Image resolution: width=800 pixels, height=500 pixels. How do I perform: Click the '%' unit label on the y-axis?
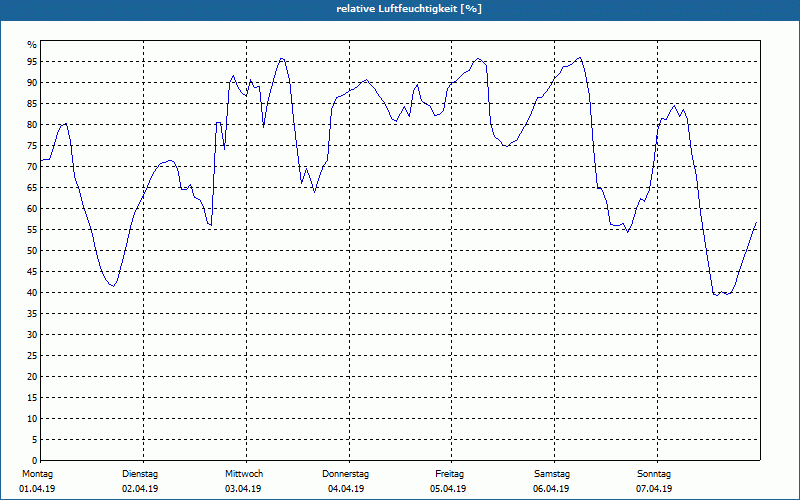coord(32,45)
